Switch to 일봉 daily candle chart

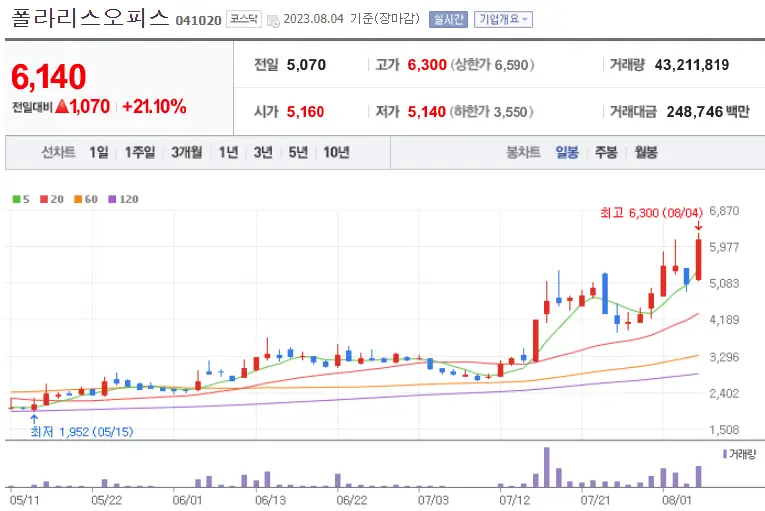[567, 152]
